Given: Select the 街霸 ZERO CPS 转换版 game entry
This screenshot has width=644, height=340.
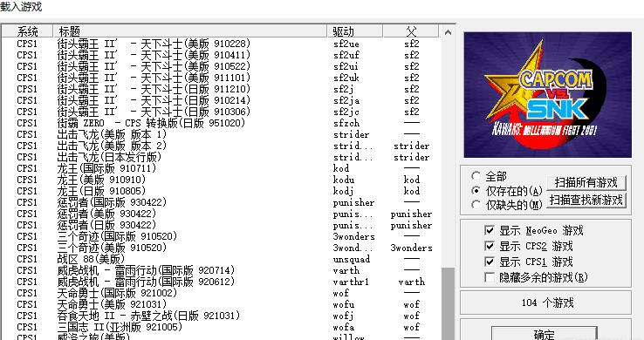Looking at the screenshot, I should [x=221, y=123].
